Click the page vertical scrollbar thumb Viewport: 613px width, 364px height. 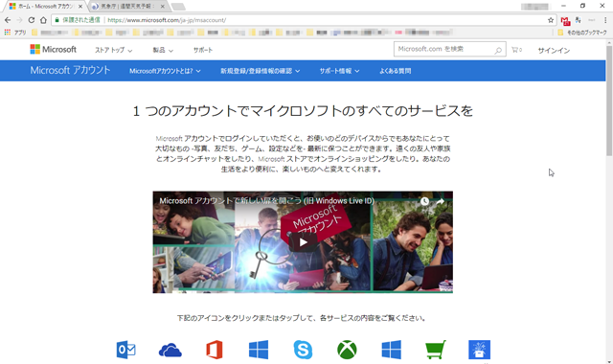point(609,100)
